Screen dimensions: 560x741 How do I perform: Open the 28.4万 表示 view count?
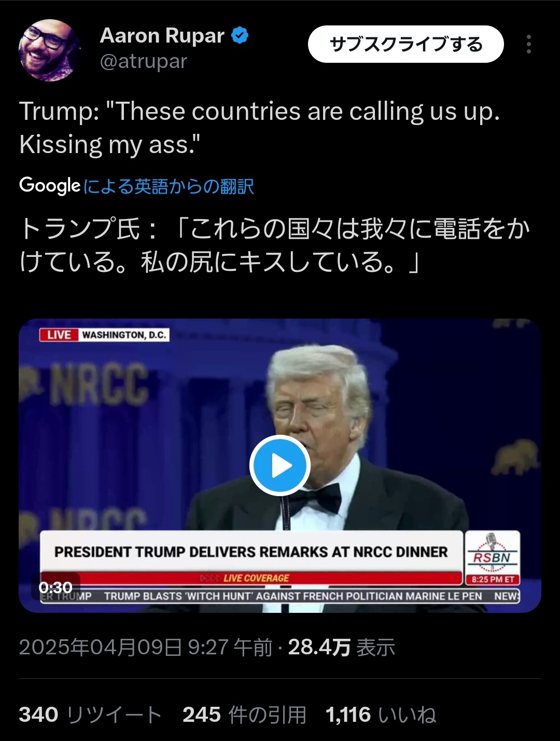341,647
